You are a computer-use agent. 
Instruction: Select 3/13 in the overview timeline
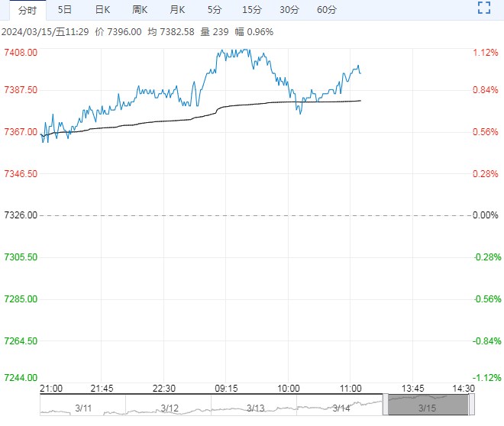[x=256, y=408]
